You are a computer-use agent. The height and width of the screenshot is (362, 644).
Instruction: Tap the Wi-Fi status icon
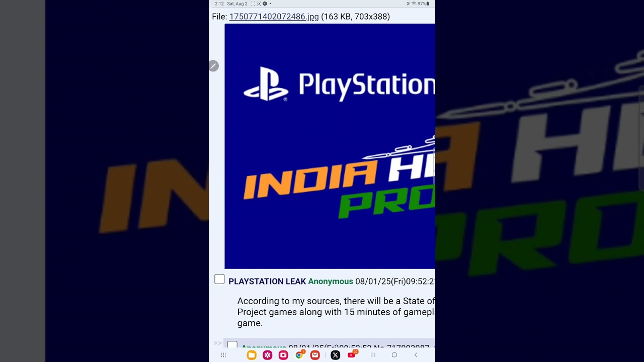(414, 4)
